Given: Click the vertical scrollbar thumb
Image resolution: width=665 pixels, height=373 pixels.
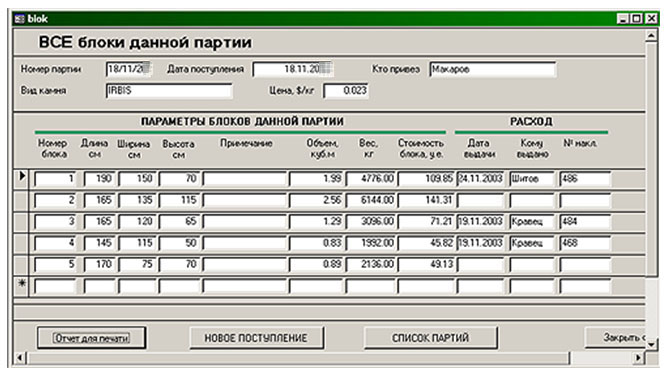Looking at the screenshot, I should click(x=652, y=159).
